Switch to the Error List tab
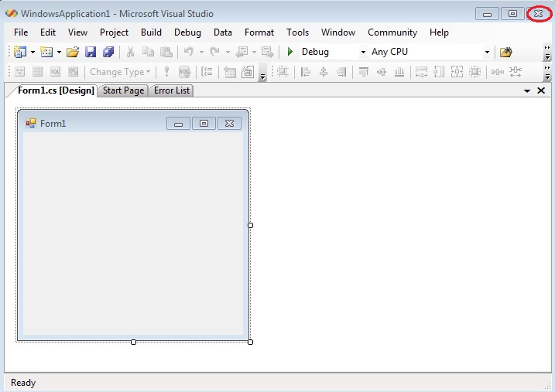This screenshot has height=392, width=555. point(172,90)
